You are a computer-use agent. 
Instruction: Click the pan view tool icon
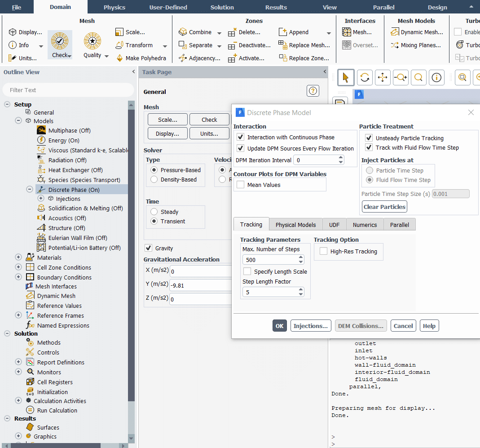tap(383, 77)
